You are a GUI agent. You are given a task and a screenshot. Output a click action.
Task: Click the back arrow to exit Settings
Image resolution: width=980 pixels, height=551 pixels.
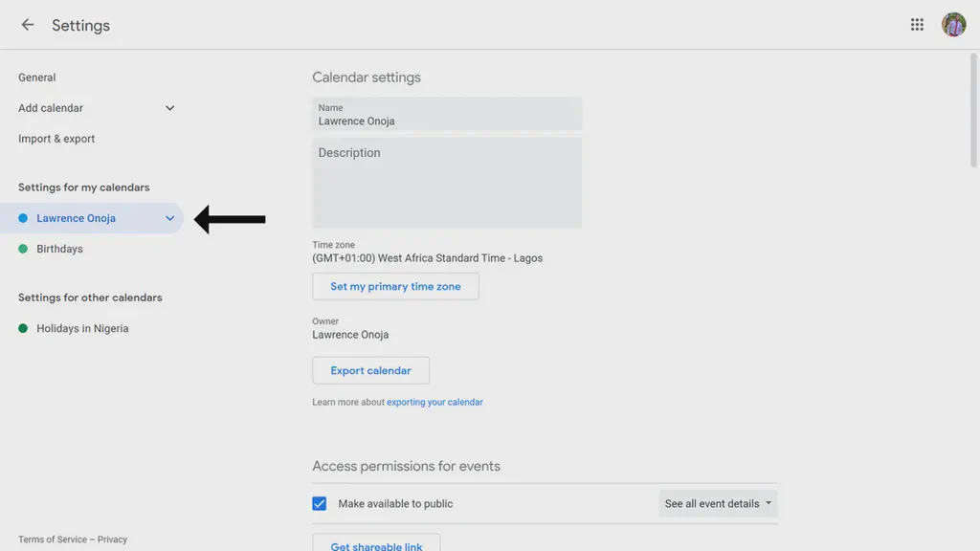[x=26, y=25]
